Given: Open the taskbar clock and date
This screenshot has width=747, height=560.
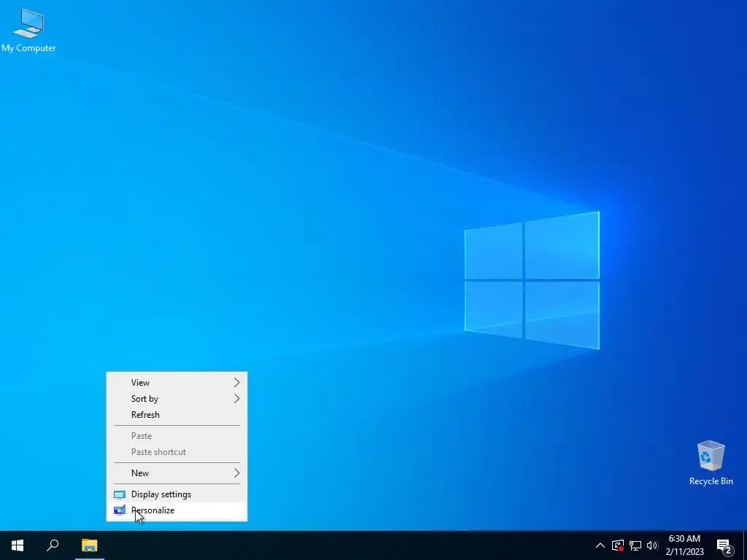Looking at the screenshot, I should 684,545.
